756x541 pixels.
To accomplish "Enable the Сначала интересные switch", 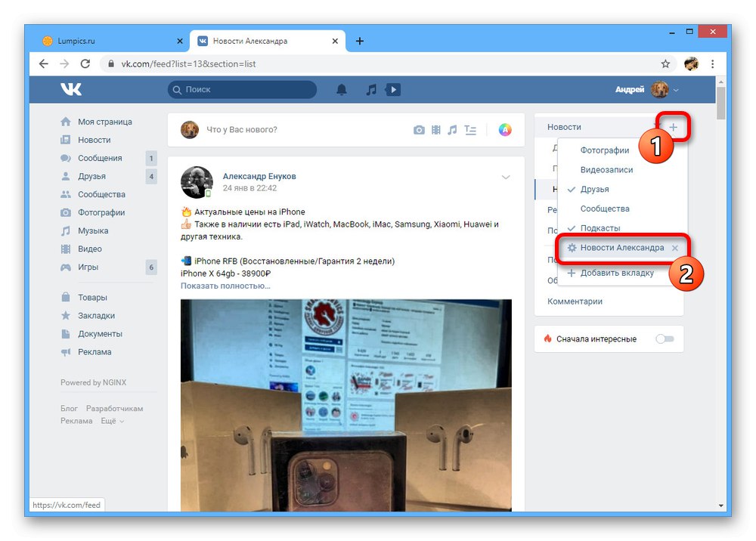I will click(665, 339).
